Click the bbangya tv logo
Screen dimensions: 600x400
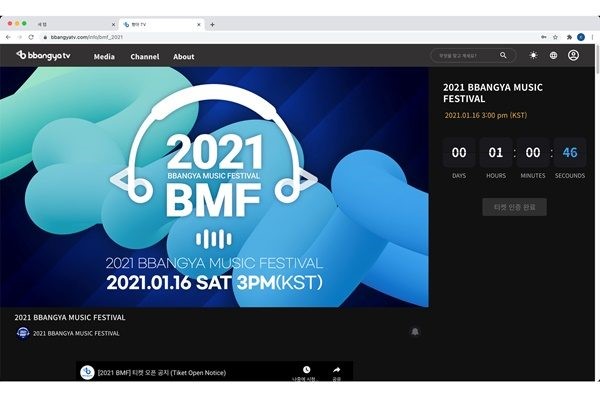tap(43, 56)
